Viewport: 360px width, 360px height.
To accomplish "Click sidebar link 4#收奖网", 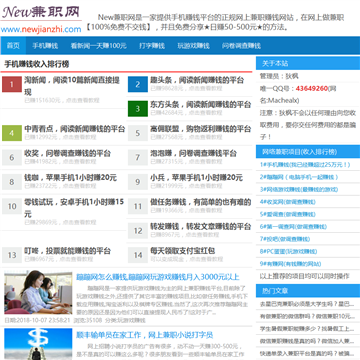I will [x=288, y=202].
